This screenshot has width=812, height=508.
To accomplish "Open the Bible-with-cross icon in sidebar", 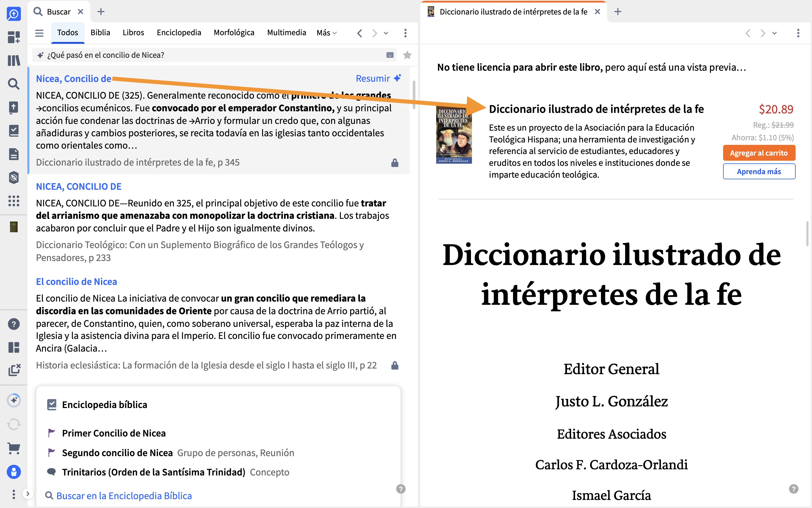I will (14, 107).
